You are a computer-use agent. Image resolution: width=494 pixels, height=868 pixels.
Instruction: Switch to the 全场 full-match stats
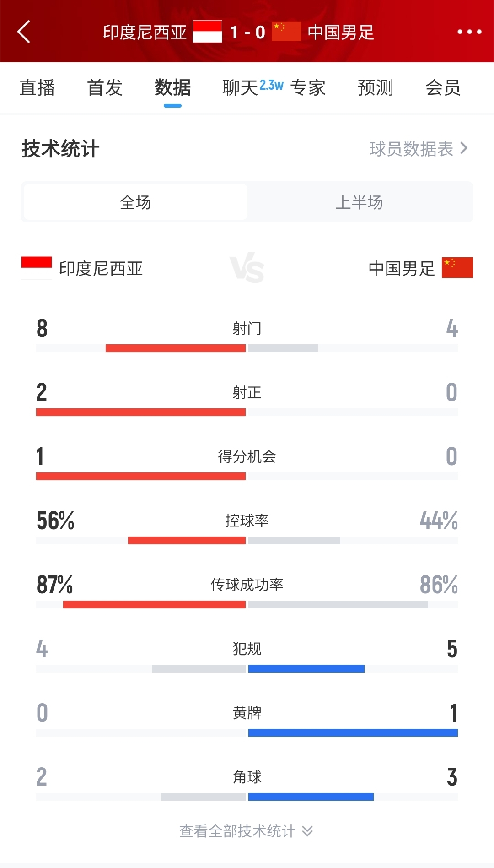click(135, 202)
